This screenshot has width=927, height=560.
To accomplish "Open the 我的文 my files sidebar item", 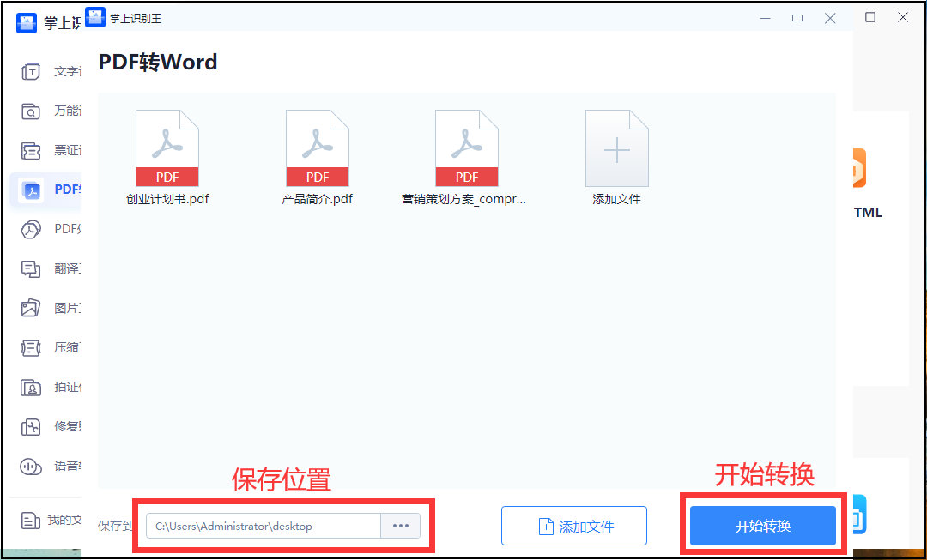I will pos(51,520).
